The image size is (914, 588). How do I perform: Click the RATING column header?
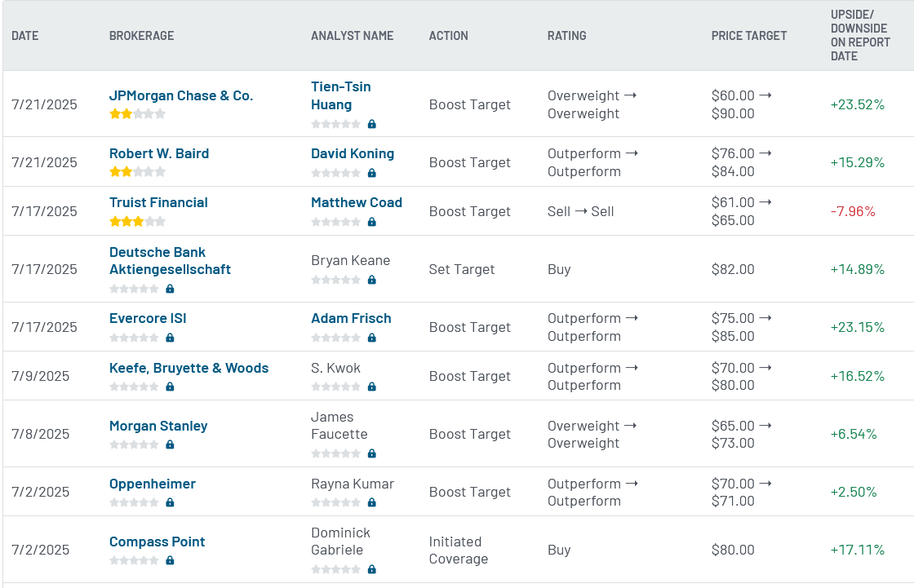[x=566, y=36]
